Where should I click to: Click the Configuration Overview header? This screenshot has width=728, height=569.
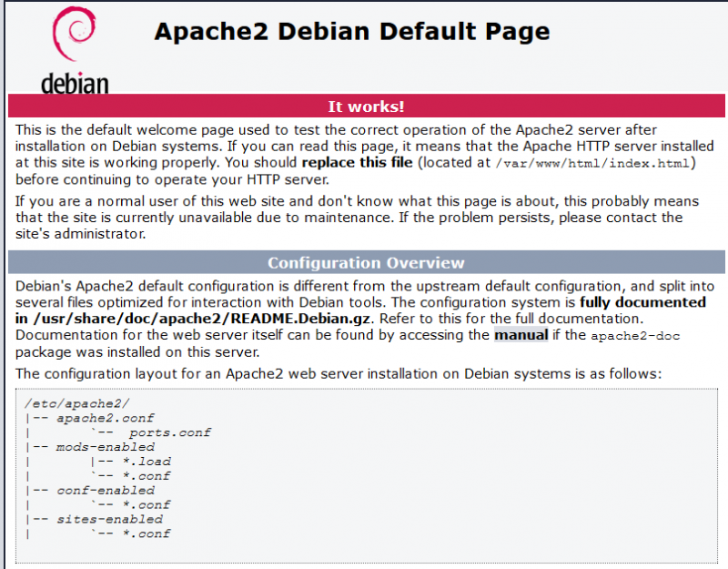(367, 262)
